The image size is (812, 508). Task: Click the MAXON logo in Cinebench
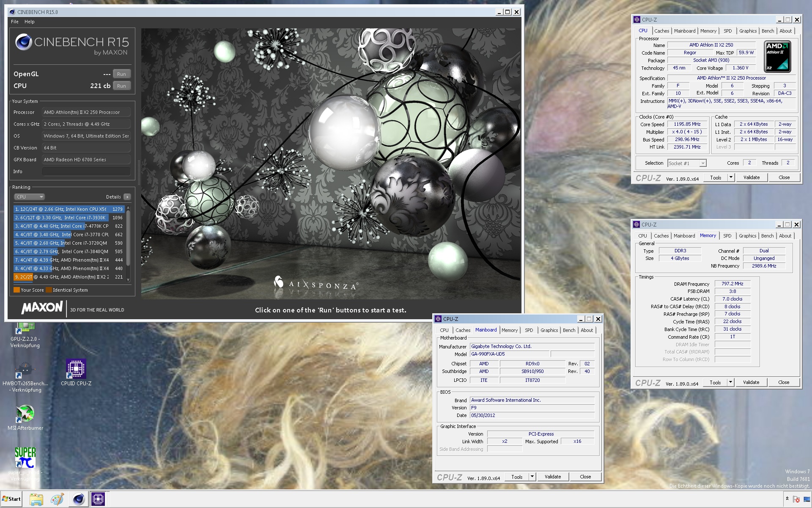tap(42, 308)
